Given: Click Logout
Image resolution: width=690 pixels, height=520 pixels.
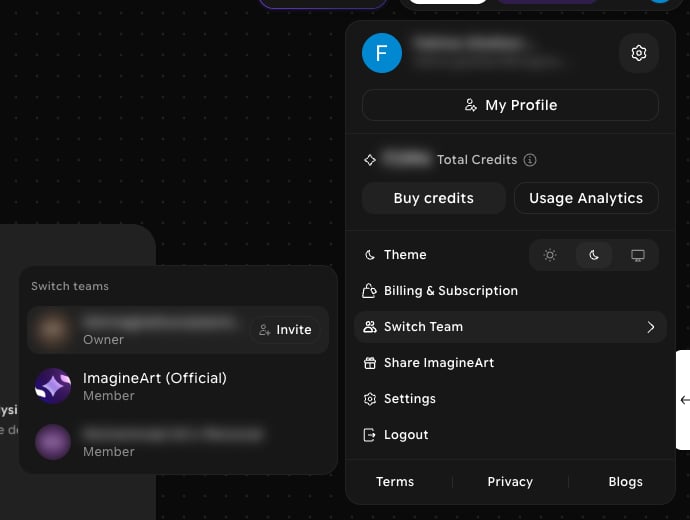Looking at the screenshot, I should point(510,435).
